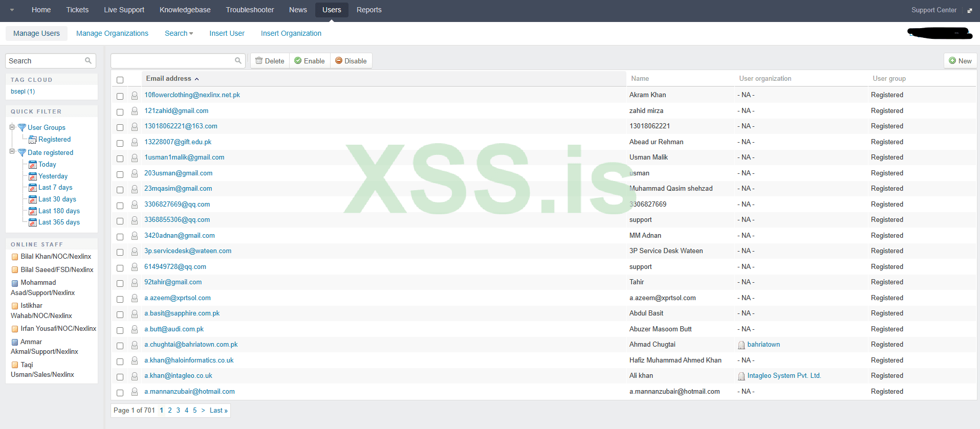Image resolution: width=980 pixels, height=429 pixels.
Task: Filter by Last 30 days
Action: click(x=57, y=199)
